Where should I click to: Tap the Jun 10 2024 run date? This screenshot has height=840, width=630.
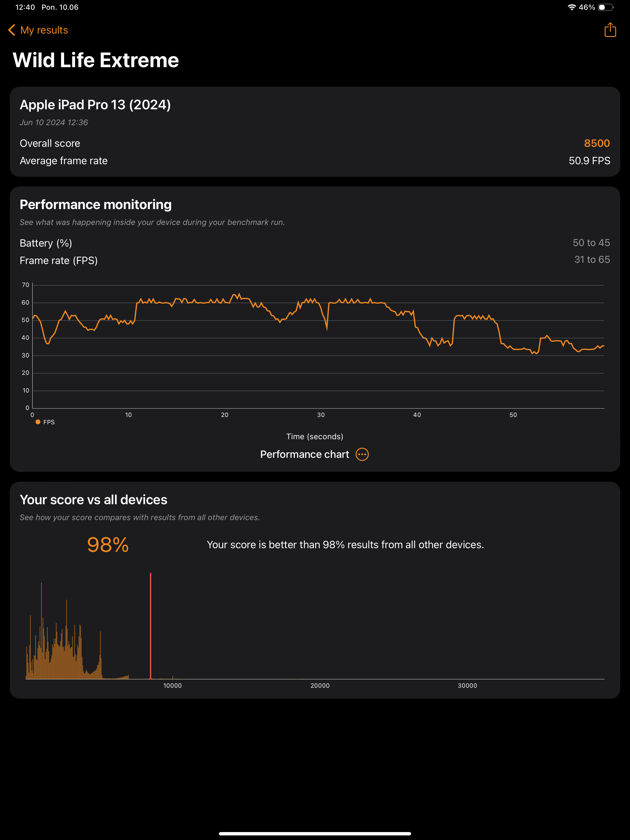click(54, 122)
